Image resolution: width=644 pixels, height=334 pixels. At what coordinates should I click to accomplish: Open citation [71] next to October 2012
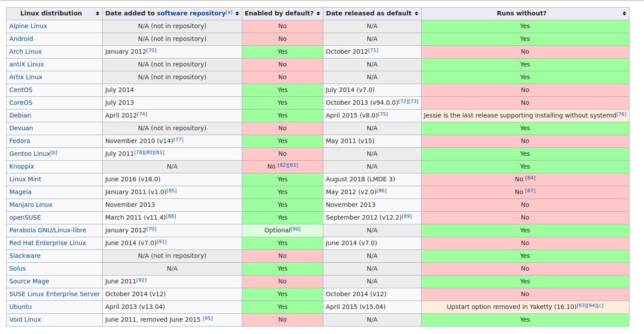tap(373, 50)
